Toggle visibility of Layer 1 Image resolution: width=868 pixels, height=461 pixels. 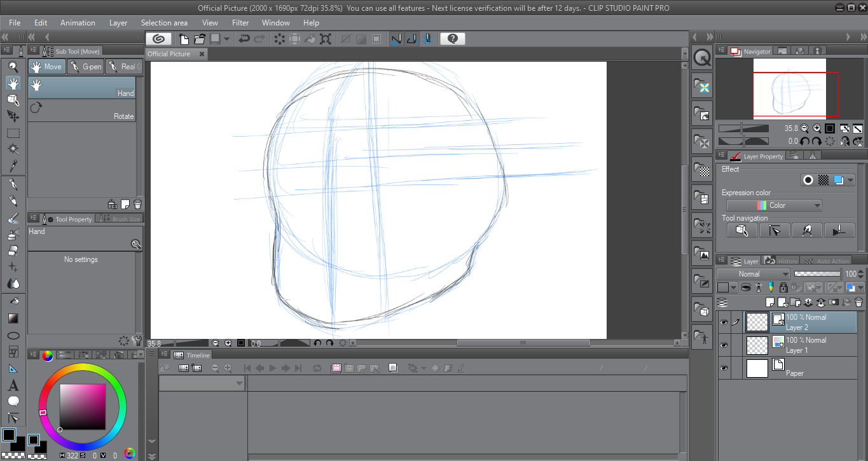pos(724,345)
